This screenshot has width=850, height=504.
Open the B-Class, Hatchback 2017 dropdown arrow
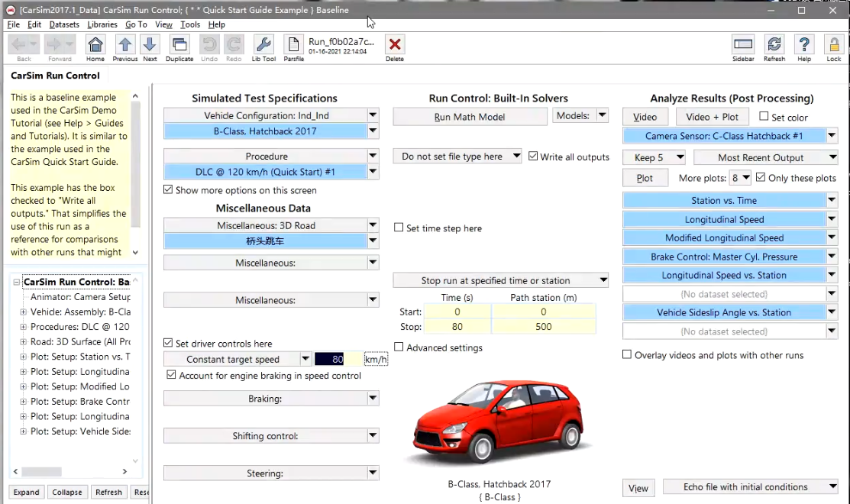coord(373,131)
